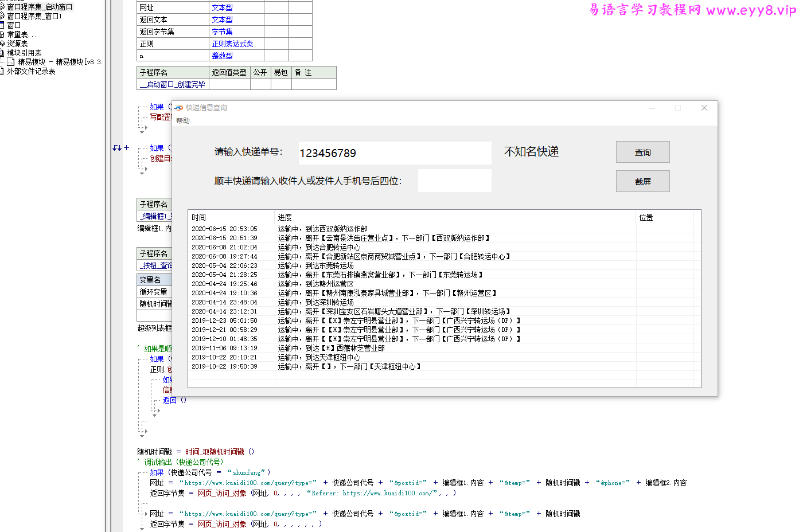Close the 快递信息查询 dialog window
Viewport: 799px width, 532px height.
(x=704, y=108)
